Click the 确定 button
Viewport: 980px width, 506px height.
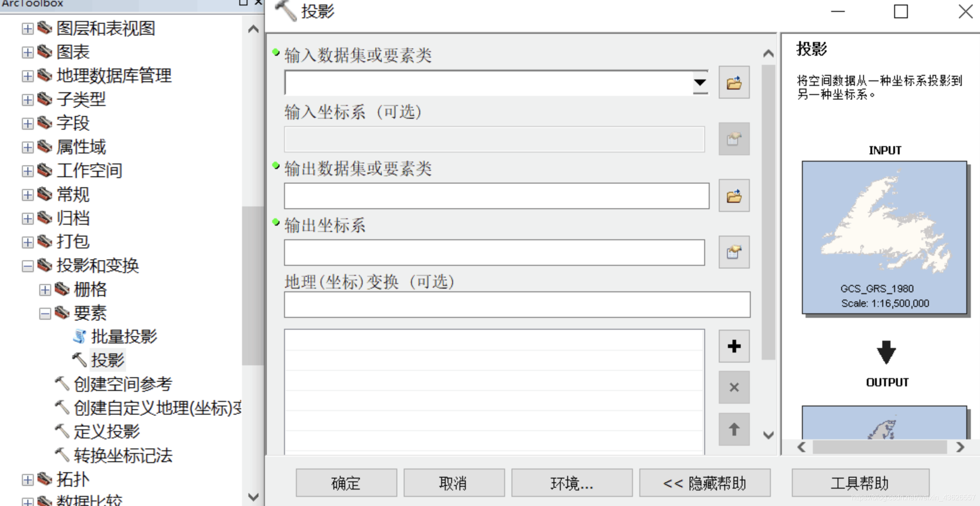click(346, 483)
